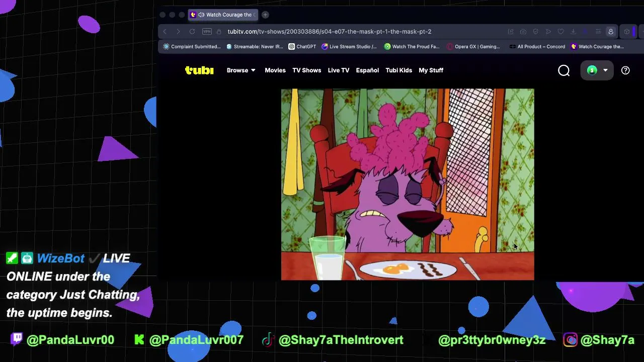
Task: Toggle the VPN badge in address bar
Action: 207,32
